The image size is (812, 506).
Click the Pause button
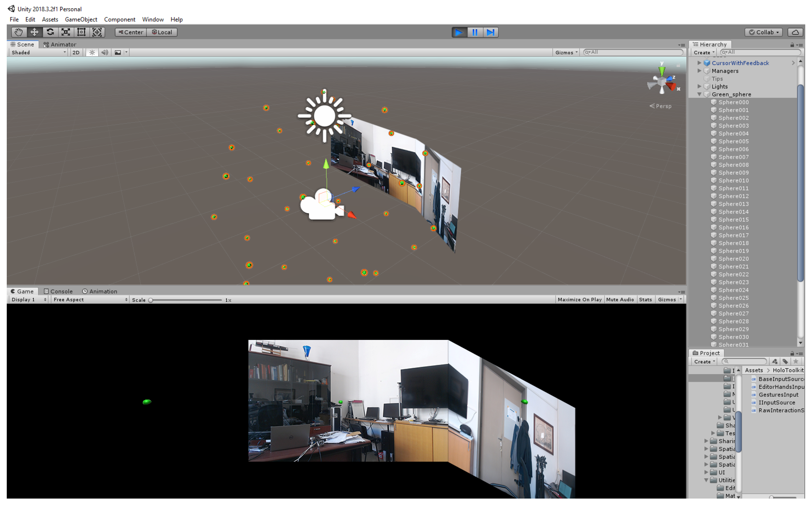[475, 32]
